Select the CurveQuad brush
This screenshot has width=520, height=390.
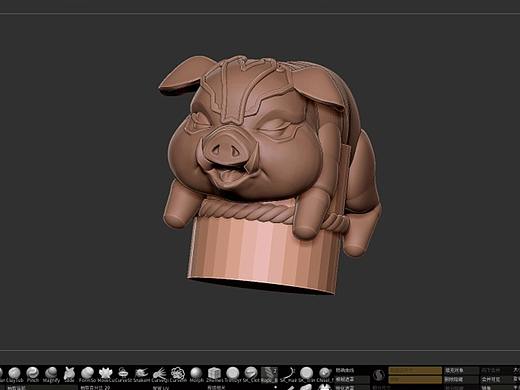(x=160, y=374)
